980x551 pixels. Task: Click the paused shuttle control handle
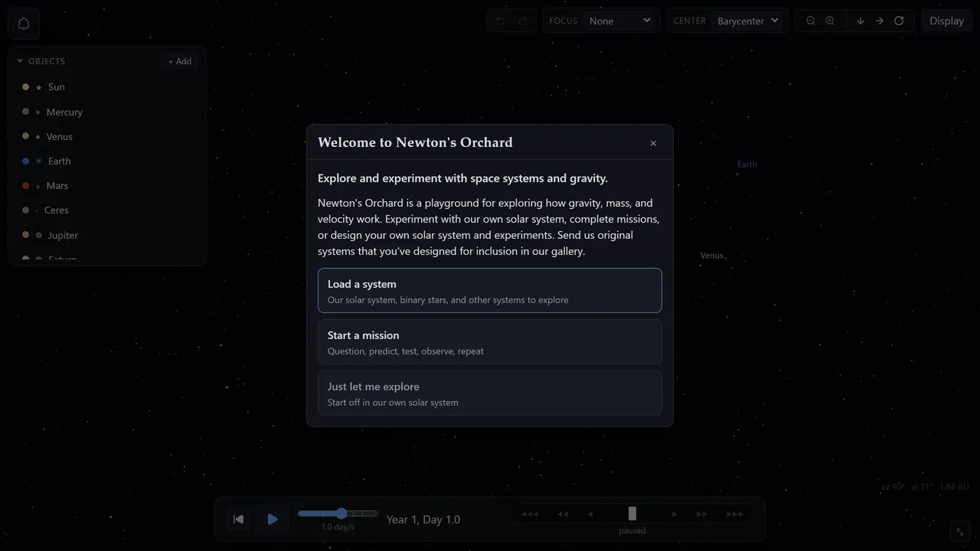(x=632, y=514)
